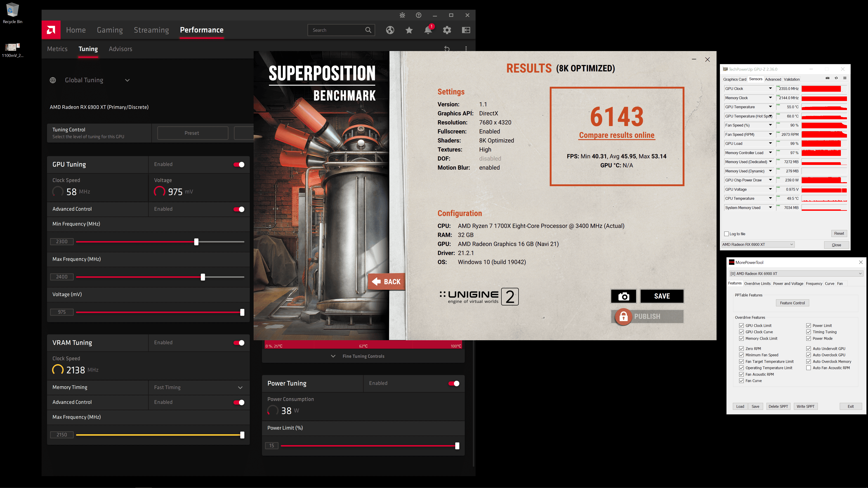
Task: Click the GPU-Z Reset button
Action: pyautogui.click(x=839, y=233)
